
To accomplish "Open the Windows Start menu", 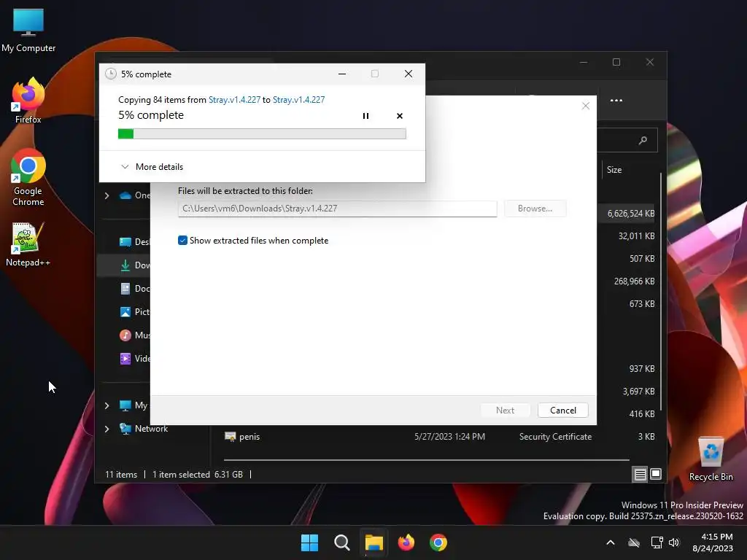I will click(x=309, y=542).
